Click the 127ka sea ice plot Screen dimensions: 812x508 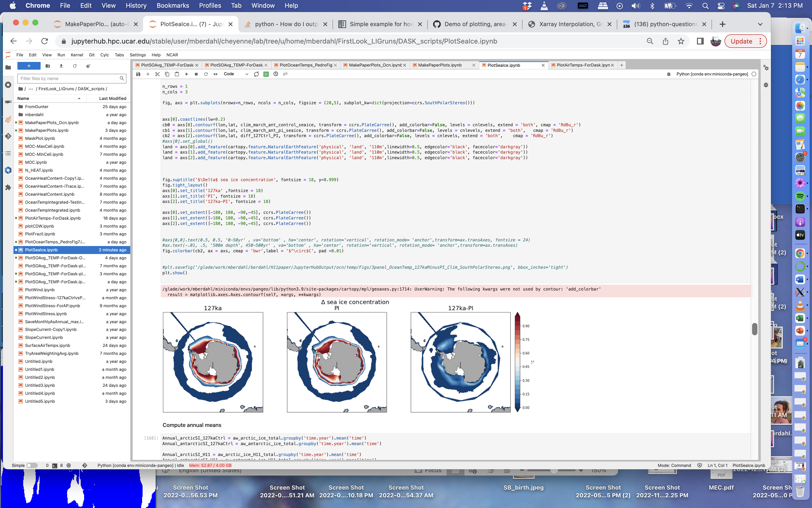[x=213, y=362]
